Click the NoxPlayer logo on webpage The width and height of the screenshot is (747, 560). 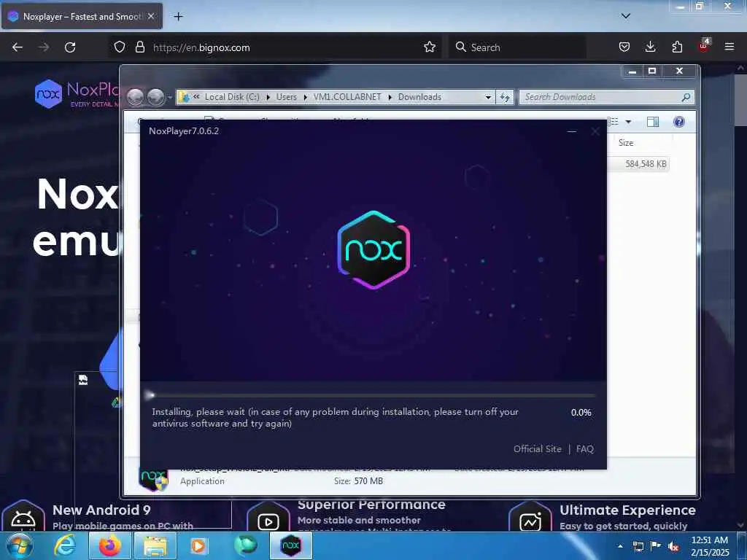[x=76, y=94]
